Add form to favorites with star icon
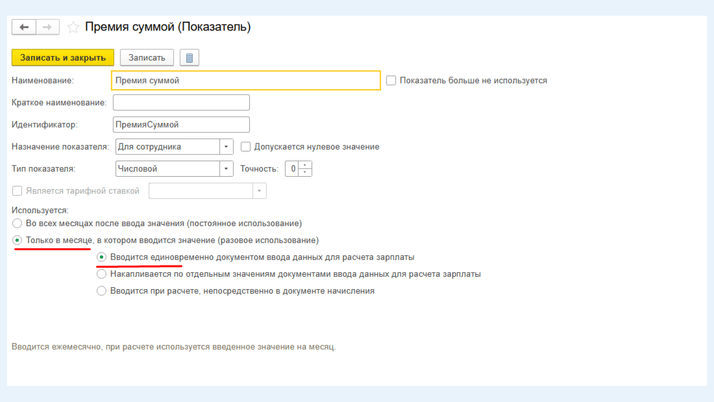The height and width of the screenshot is (402, 714). click(73, 27)
